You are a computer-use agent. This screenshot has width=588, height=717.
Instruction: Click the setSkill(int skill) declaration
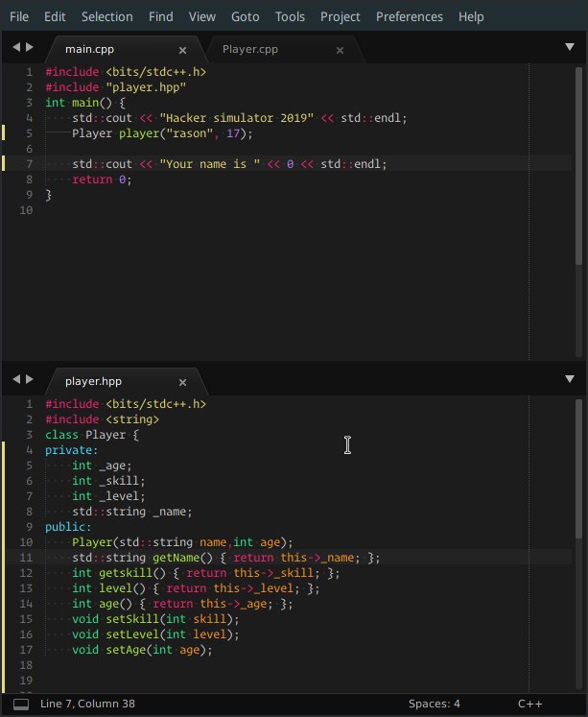click(155, 619)
